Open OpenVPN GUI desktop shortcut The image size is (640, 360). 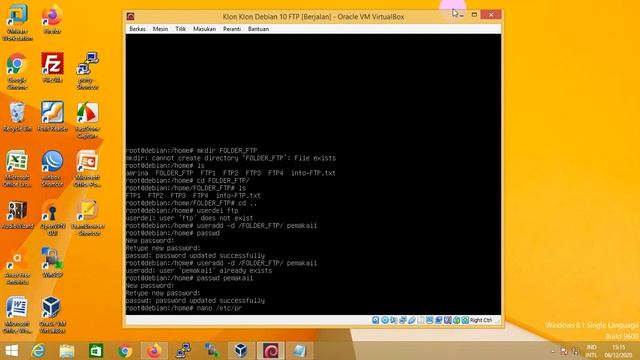click(x=52, y=218)
